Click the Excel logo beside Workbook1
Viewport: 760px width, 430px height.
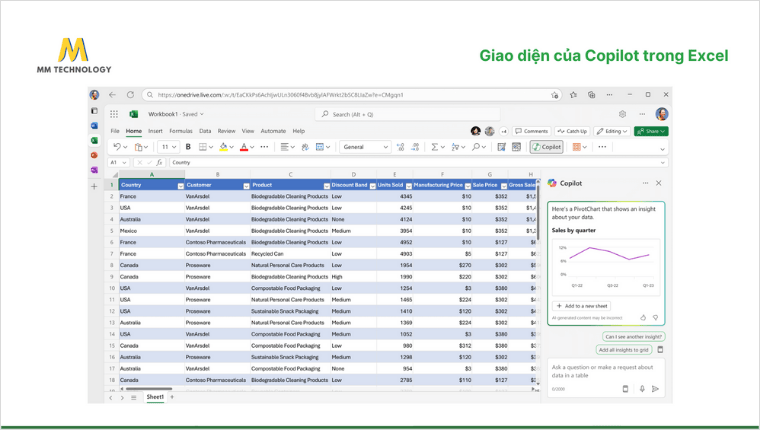134,114
